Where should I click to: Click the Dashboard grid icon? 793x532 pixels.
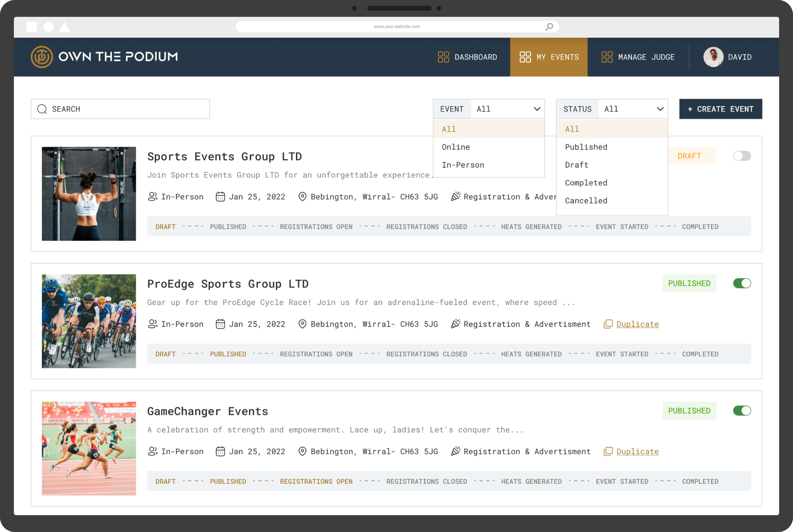pyautogui.click(x=443, y=57)
